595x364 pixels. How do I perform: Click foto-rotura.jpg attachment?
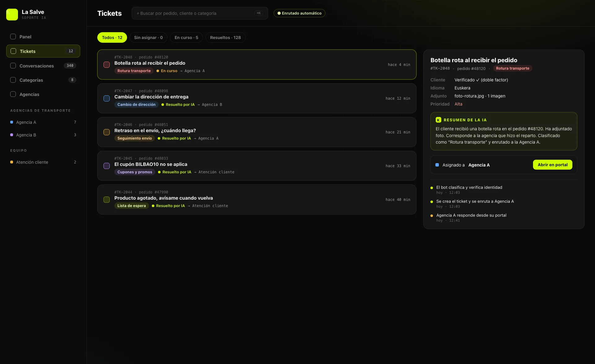pyautogui.click(x=480, y=96)
